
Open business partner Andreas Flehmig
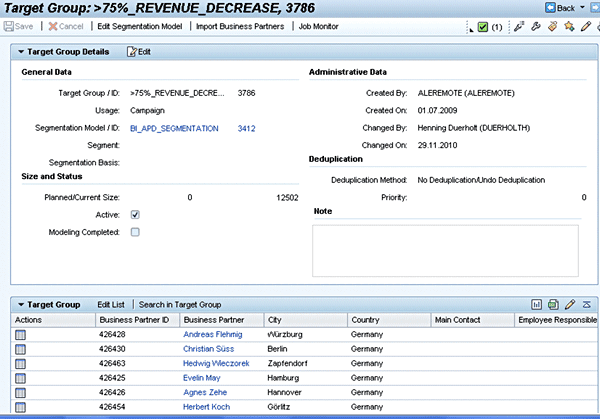point(213,334)
